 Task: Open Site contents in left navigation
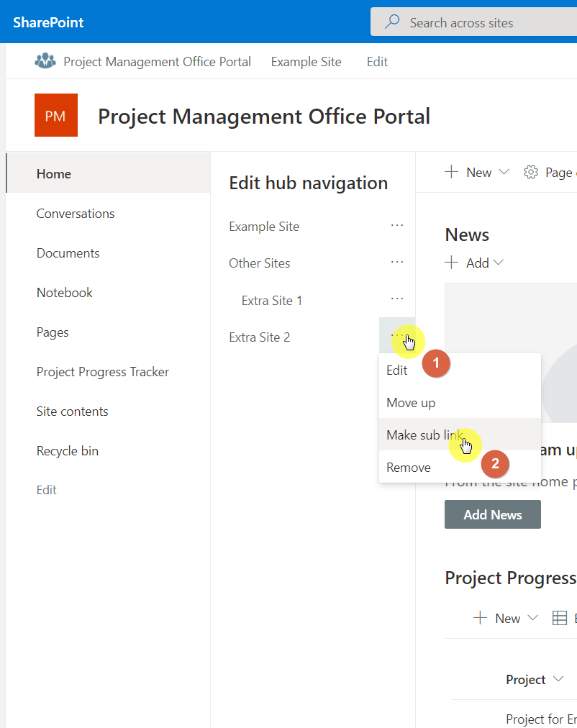73,411
